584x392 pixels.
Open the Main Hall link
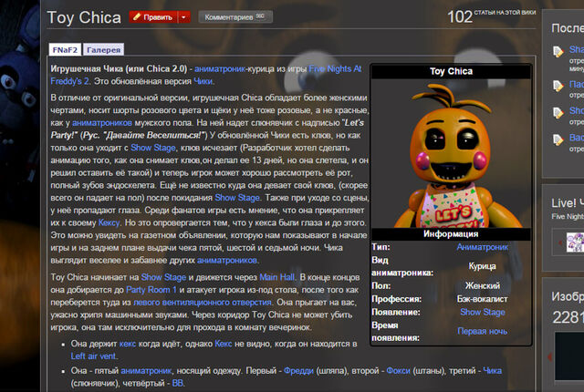click(x=276, y=277)
